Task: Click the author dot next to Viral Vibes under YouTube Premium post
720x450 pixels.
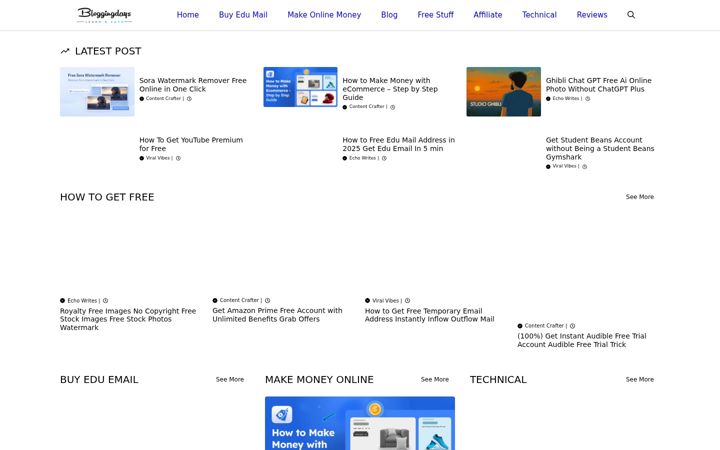Action: 141,158
